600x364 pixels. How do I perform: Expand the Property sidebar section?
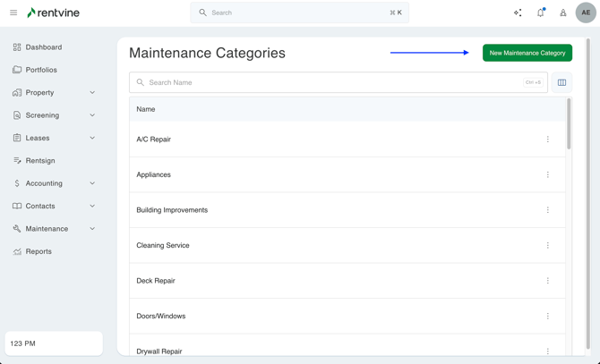pyautogui.click(x=92, y=92)
